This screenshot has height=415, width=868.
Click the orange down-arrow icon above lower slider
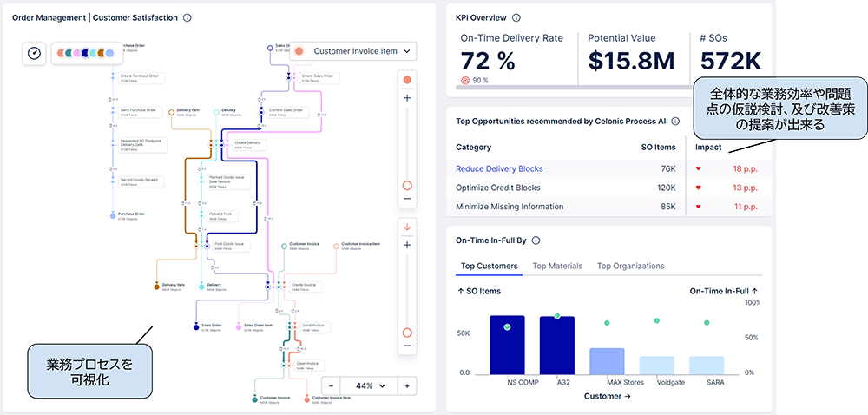pyautogui.click(x=407, y=229)
